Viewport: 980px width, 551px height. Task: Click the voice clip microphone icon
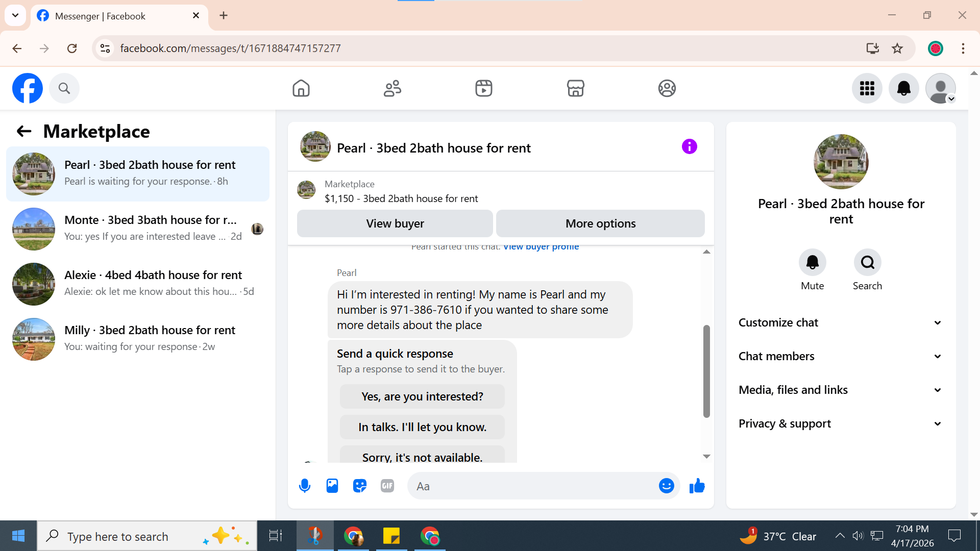[x=305, y=486]
